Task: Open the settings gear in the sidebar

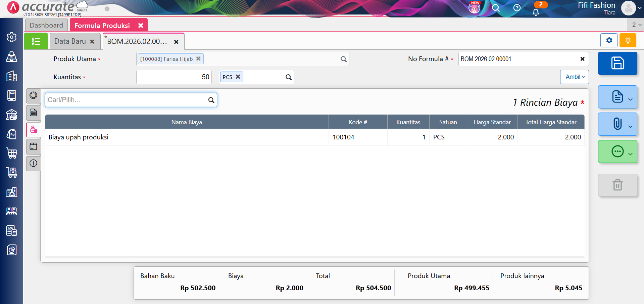Action: click(12, 37)
